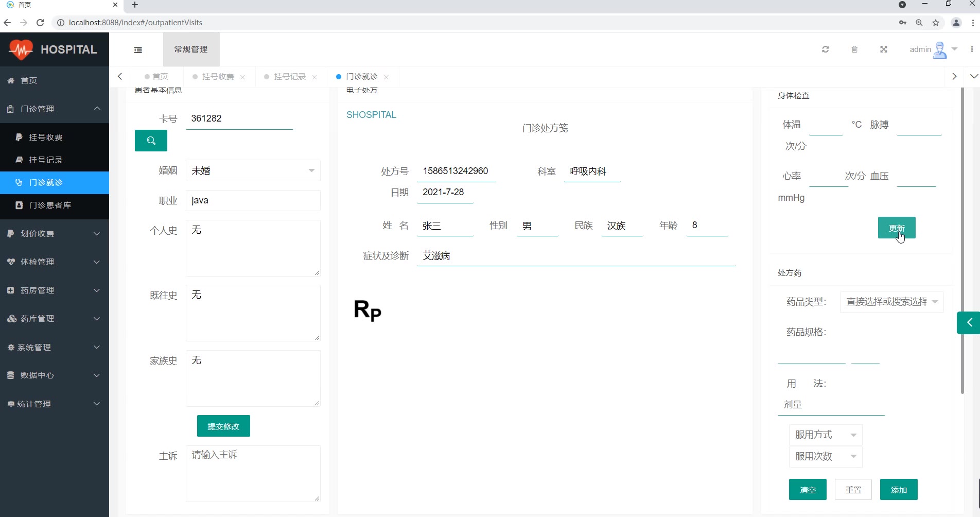The width and height of the screenshot is (980, 517).
Task: Open 门诊患者库 in the sidebar
Action: point(50,205)
